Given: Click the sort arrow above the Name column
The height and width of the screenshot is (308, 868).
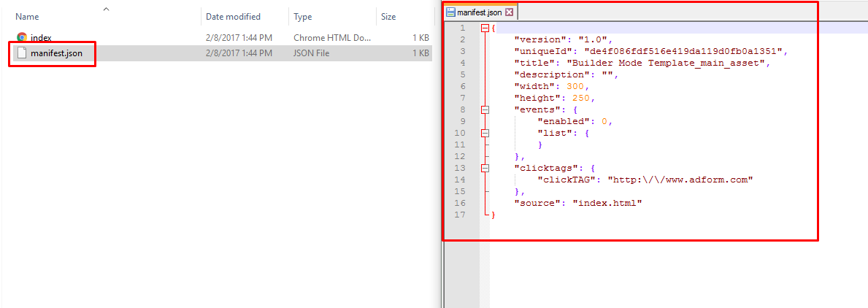Looking at the screenshot, I should click(107, 9).
